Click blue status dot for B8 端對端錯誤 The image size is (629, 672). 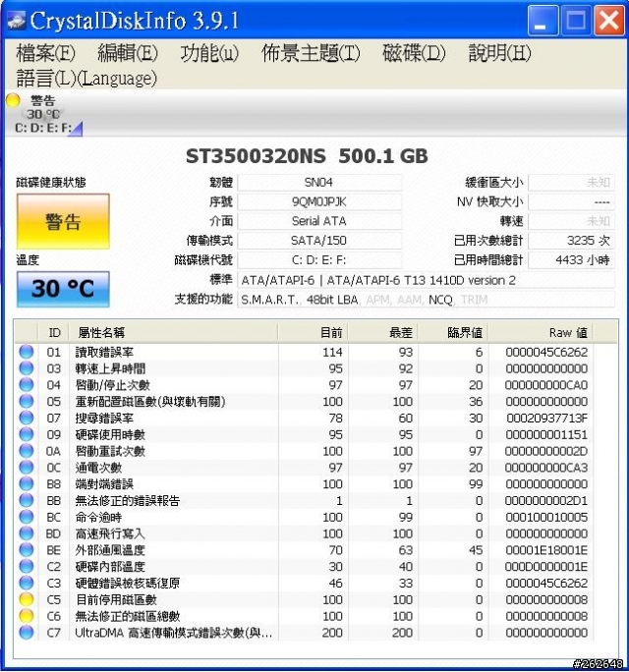tap(27, 483)
